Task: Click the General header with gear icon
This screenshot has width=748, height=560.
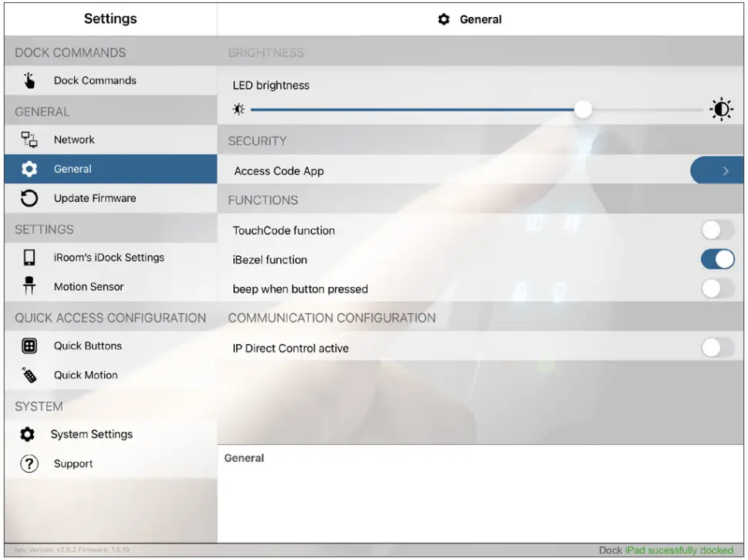Action: [469, 19]
